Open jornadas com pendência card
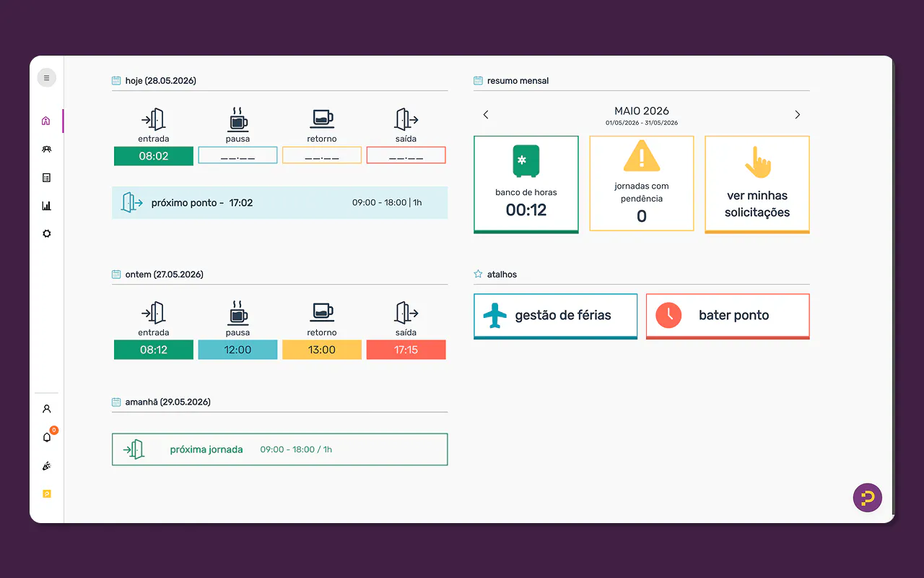 [x=642, y=184]
